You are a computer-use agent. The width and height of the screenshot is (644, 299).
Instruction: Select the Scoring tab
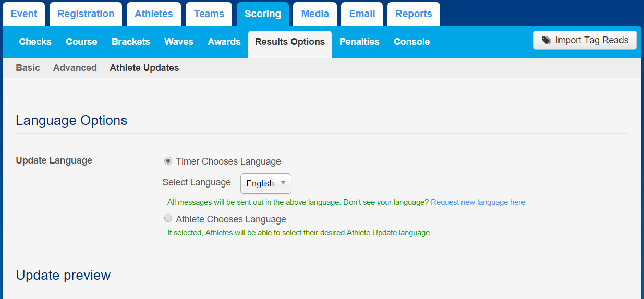coord(263,14)
